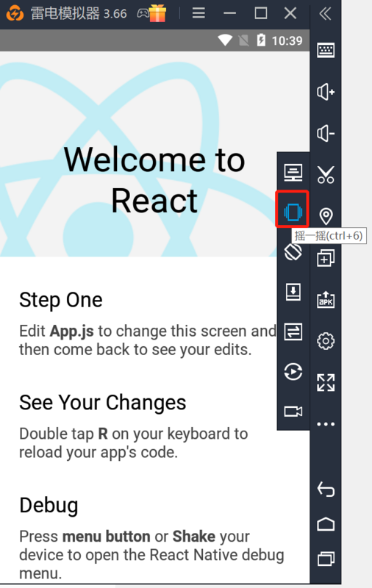Click the See Your Changes heading
The width and height of the screenshot is (372, 588).
[x=102, y=403]
